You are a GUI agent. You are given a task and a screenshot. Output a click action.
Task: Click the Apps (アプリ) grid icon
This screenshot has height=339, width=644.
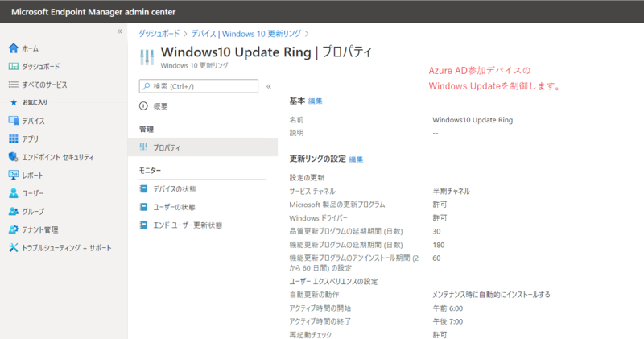point(14,138)
